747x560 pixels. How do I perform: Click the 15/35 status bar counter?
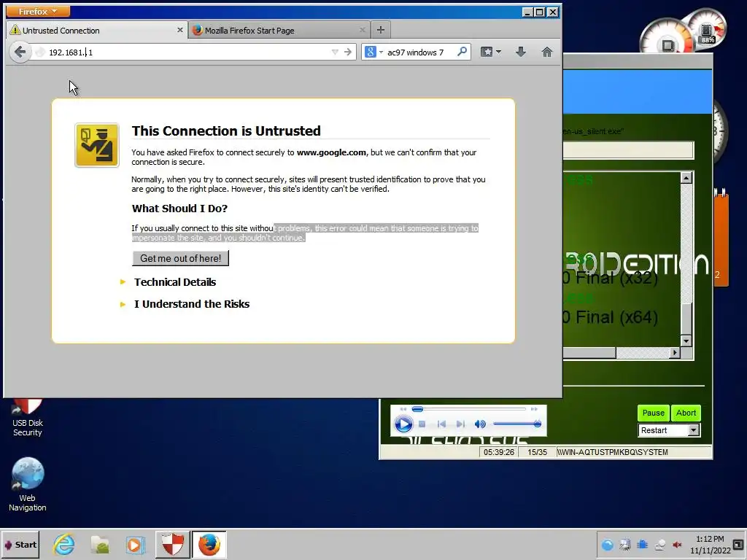[537, 452]
